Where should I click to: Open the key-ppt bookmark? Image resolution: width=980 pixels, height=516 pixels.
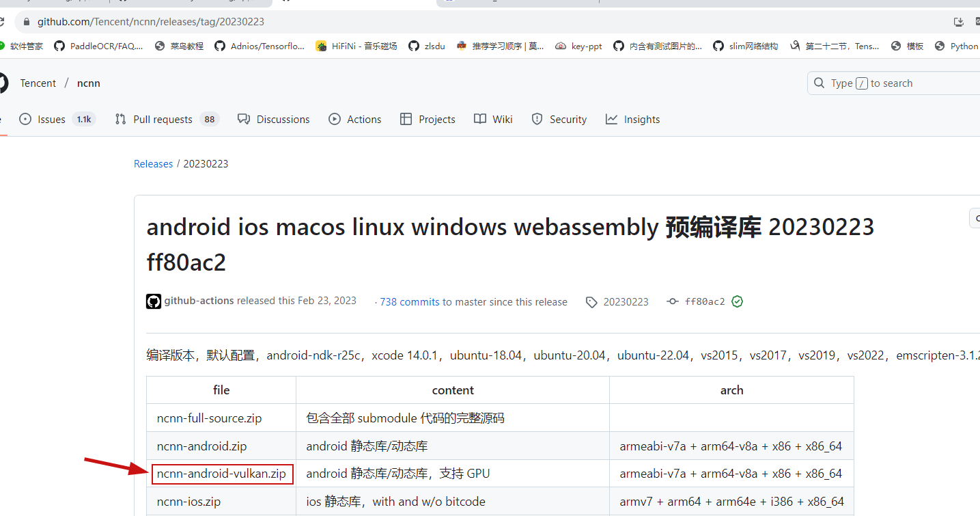point(579,46)
